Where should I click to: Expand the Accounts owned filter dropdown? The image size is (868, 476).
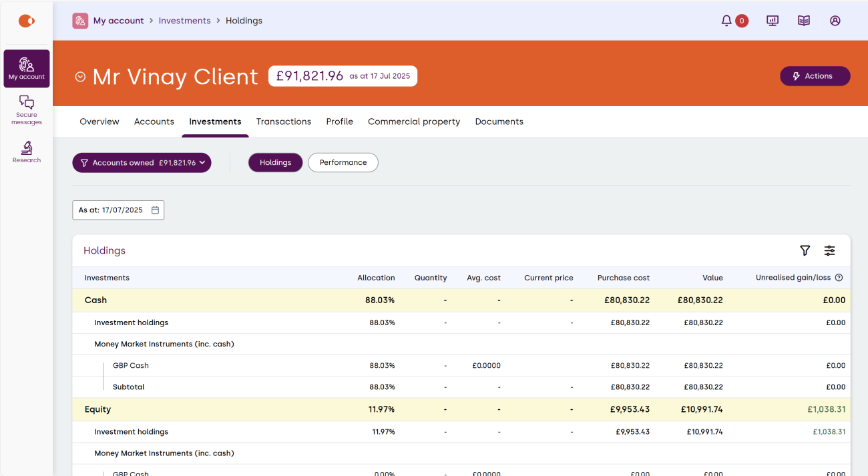click(142, 162)
